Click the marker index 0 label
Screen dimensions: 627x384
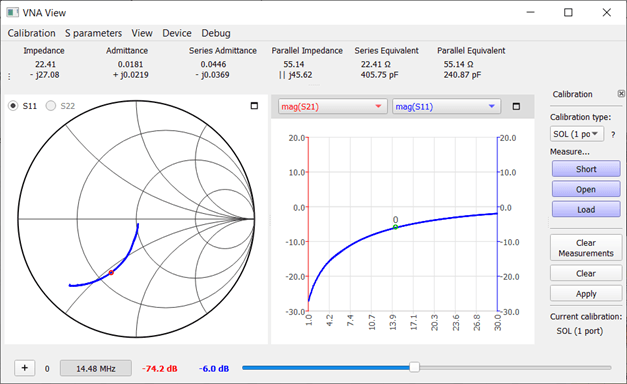[x=47, y=369]
